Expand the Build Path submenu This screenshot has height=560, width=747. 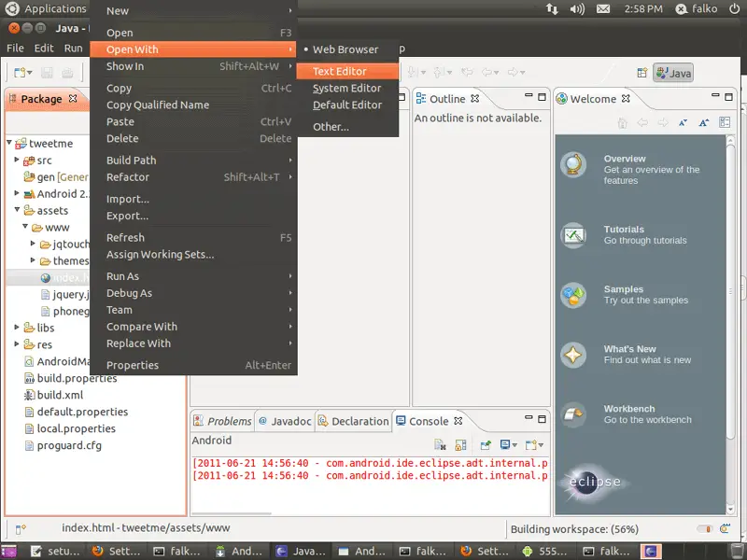click(x=193, y=160)
